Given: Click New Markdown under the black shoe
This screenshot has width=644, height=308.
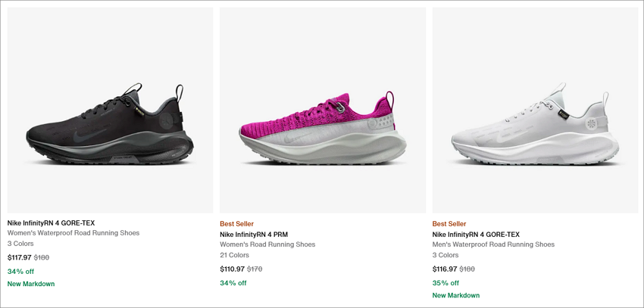Looking at the screenshot, I should pyautogui.click(x=31, y=284).
